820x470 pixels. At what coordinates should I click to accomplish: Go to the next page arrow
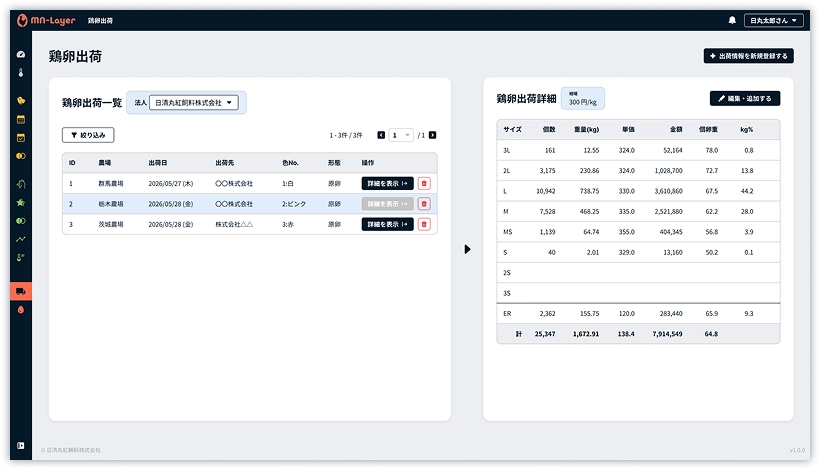(432, 135)
